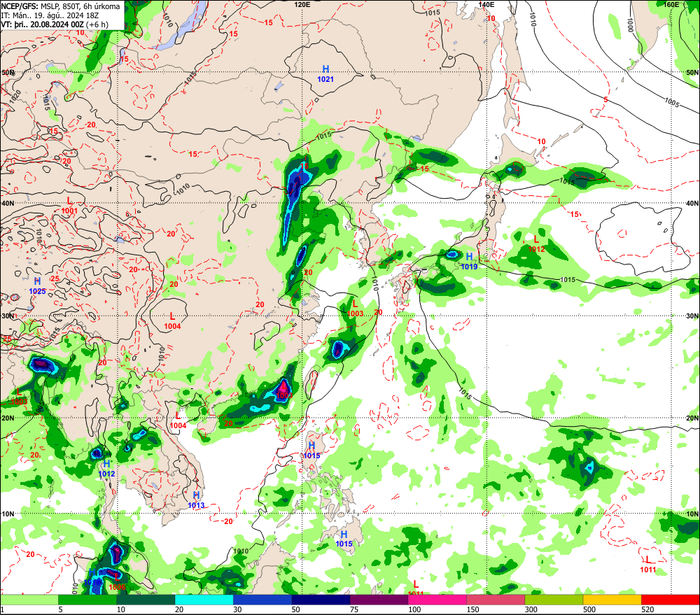Click the H 1012 marker over Thailand
The width and height of the screenshot is (700, 615).
coord(106,469)
